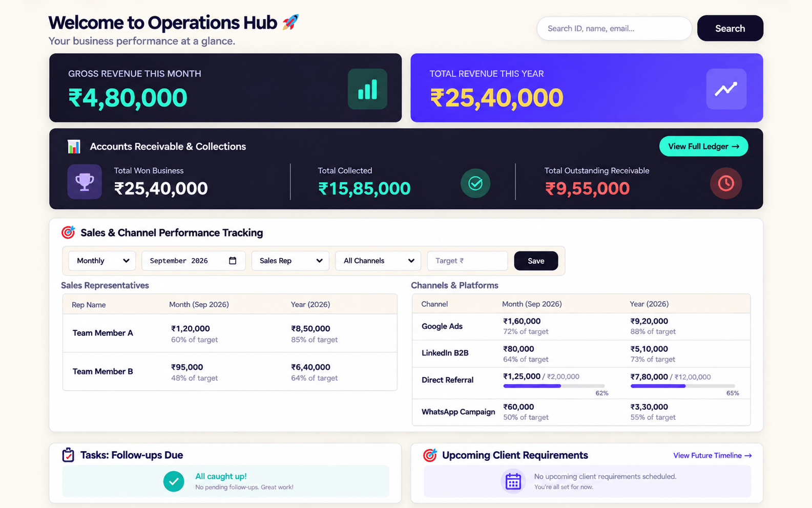812x508 pixels.
Task: Click the ₹25,40,000 total revenue this year value
Action: pos(496,98)
